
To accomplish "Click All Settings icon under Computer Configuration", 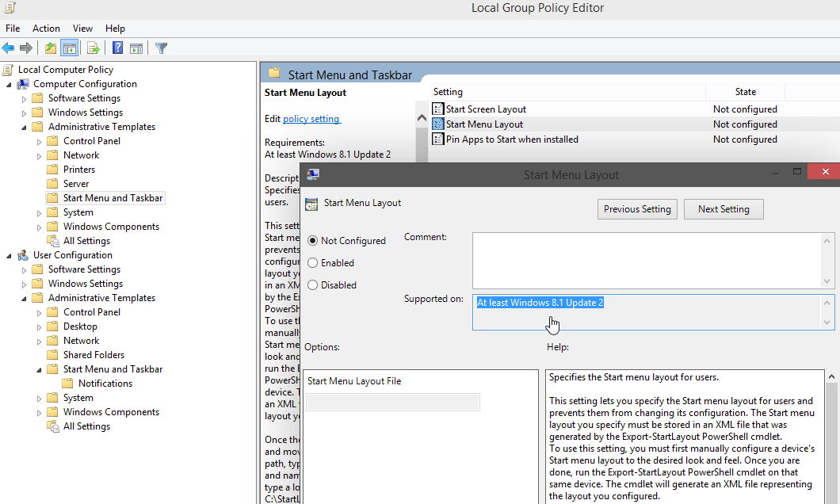I will click(52, 241).
